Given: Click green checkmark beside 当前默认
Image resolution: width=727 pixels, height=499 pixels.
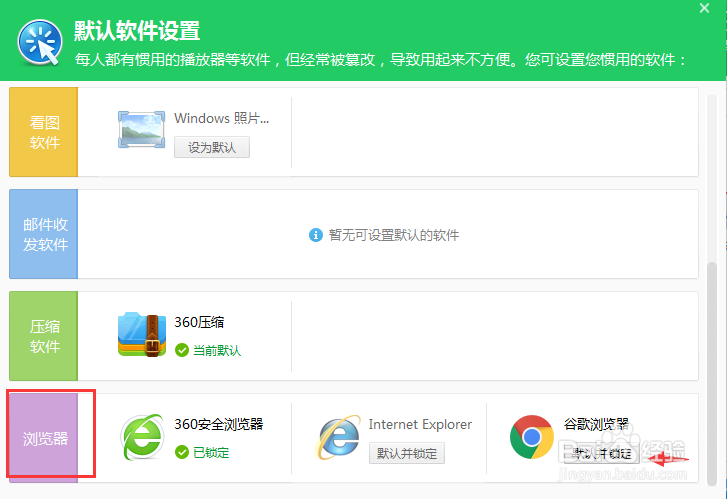Looking at the screenshot, I should tap(182, 350).
